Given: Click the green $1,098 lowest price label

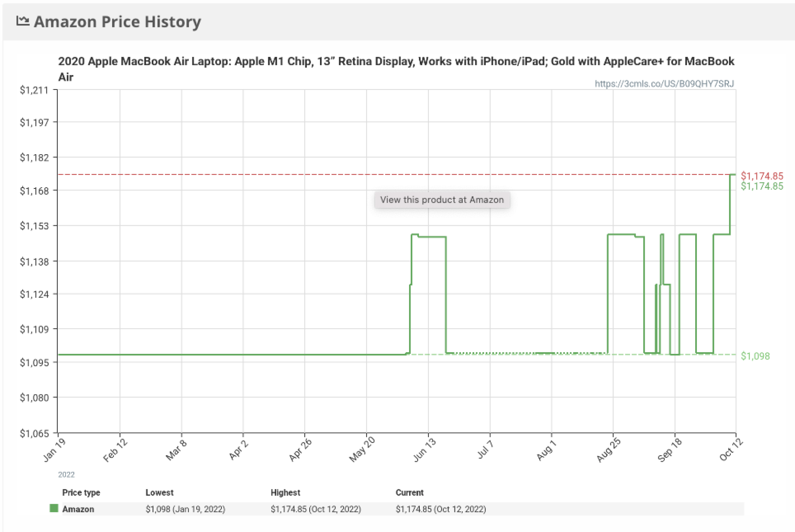Looking at the screenshot, I should (x=755, y=356).
